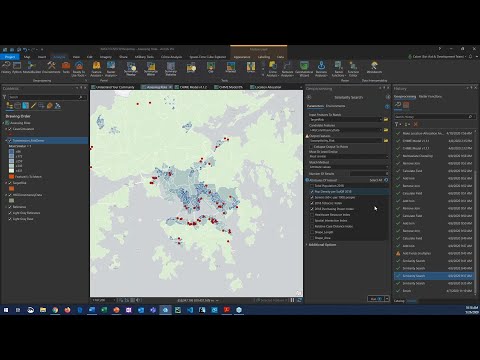Click orange TargetRisk symbol swatch
This screenshot has height=360, width=480.
click(12, 188)
